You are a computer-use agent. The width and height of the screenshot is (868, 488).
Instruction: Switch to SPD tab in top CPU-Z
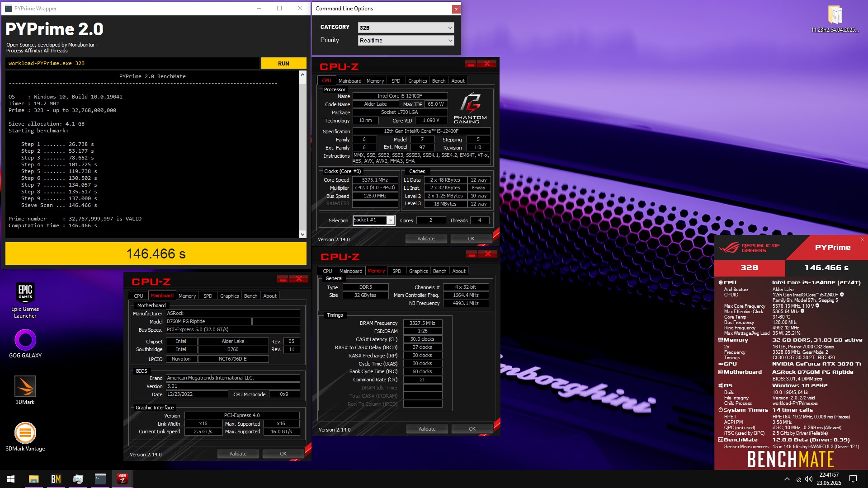coord(396,81)
